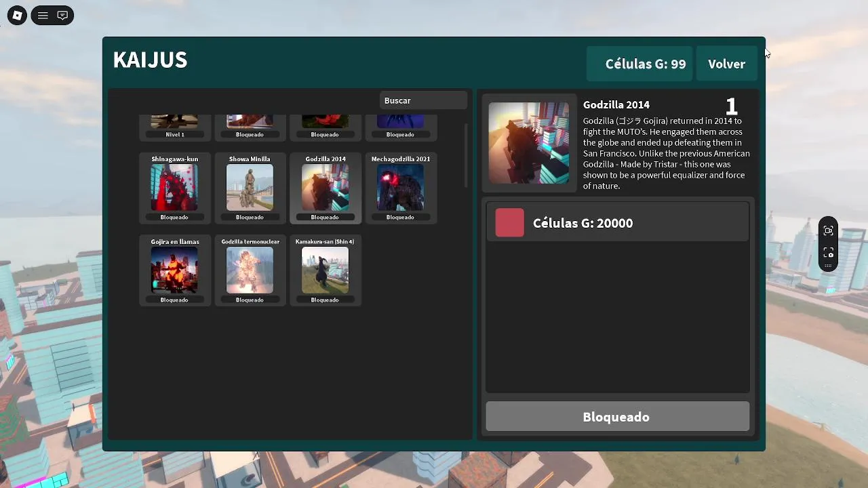This screenshot has width=868, height=488.
Task: Click the KAIJUS panel title
Action: 150,60
